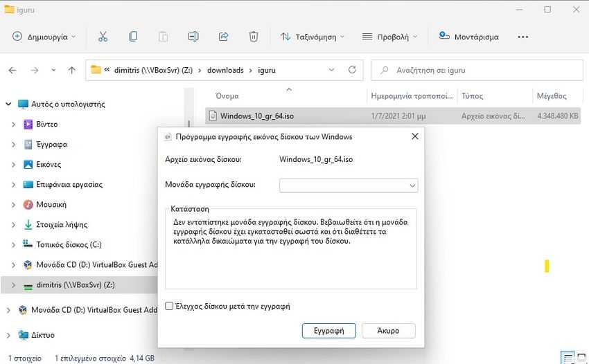Open recent locations chevron

coord(53,70)
